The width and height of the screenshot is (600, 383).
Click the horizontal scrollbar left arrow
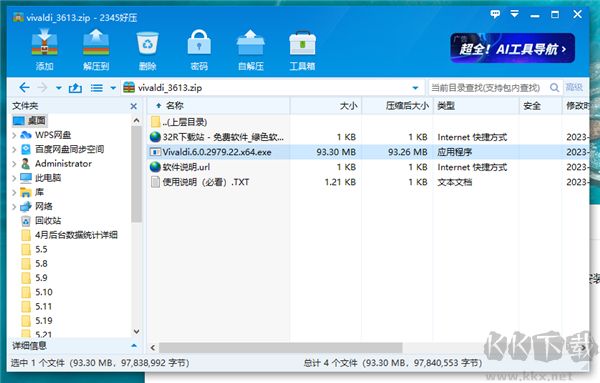coord(153,347)
